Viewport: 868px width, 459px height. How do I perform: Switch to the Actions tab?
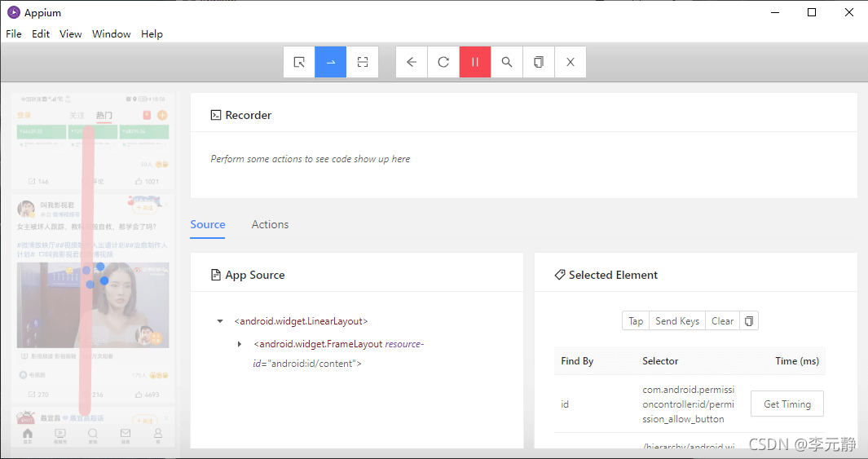[270, 224]
